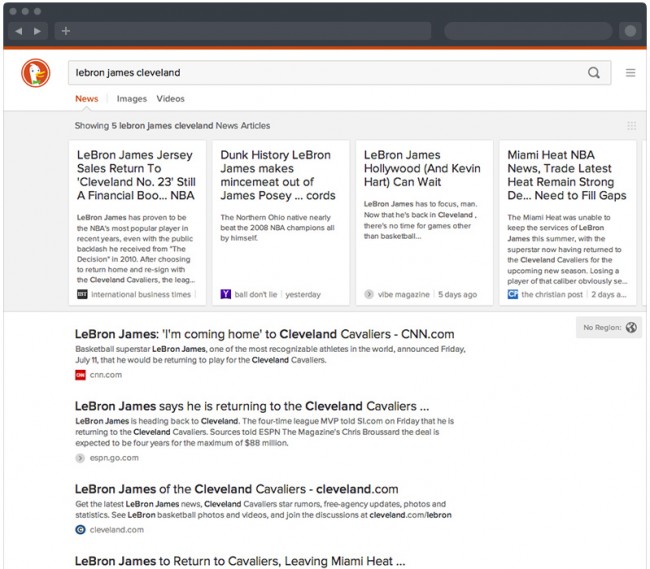Click the espn.go.com favicon

80,458
